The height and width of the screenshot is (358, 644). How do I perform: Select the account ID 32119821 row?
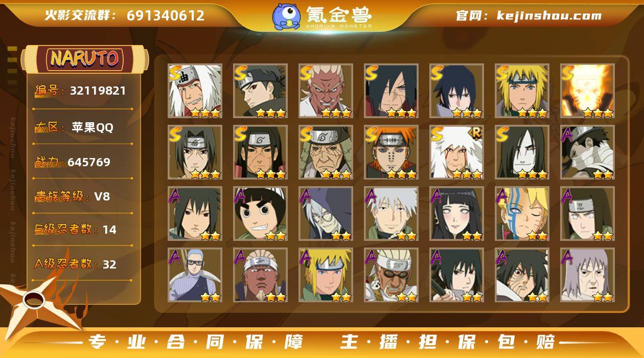click(82, 91)
